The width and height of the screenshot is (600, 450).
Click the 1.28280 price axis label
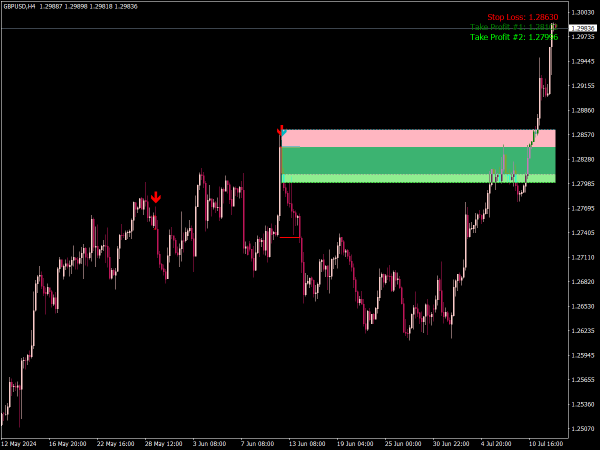tap(583, 159)
